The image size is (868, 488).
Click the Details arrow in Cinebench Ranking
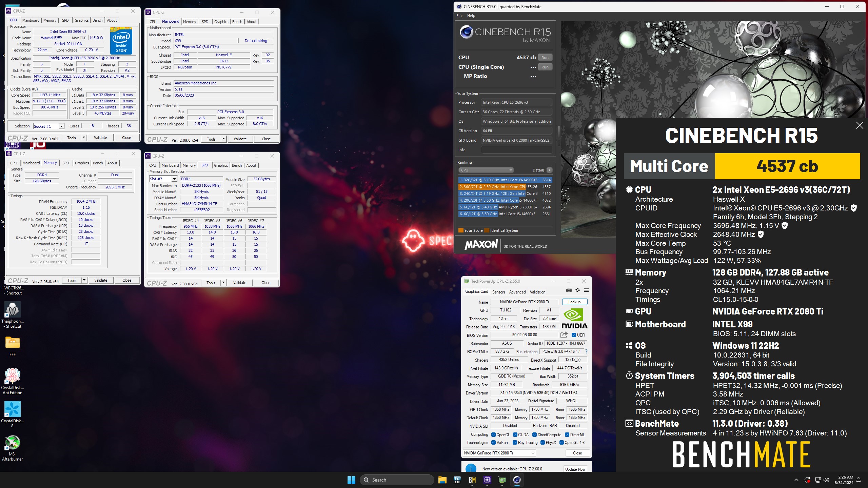click(549, 170)
